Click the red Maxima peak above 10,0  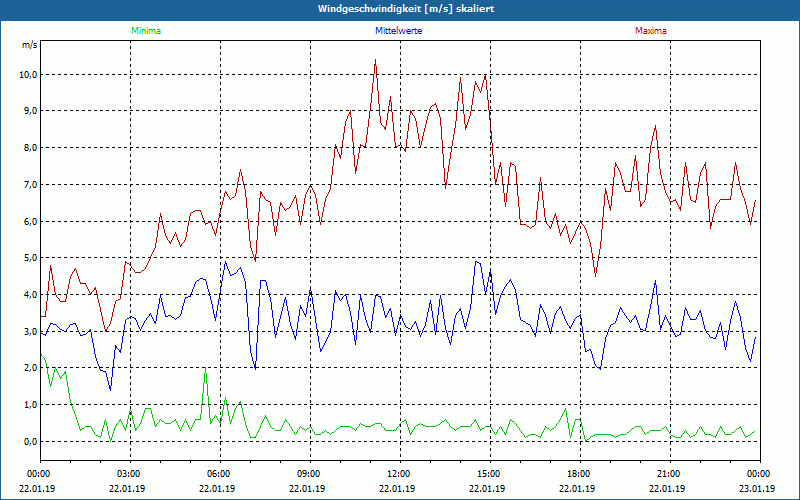click(376, 60)
